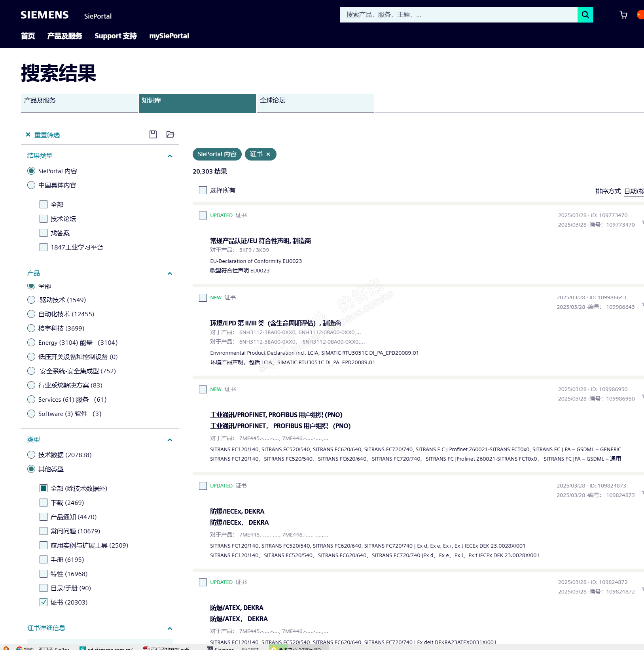
Task: Select the 技术数据 (207838) type radio
Action: pos(31,455)
